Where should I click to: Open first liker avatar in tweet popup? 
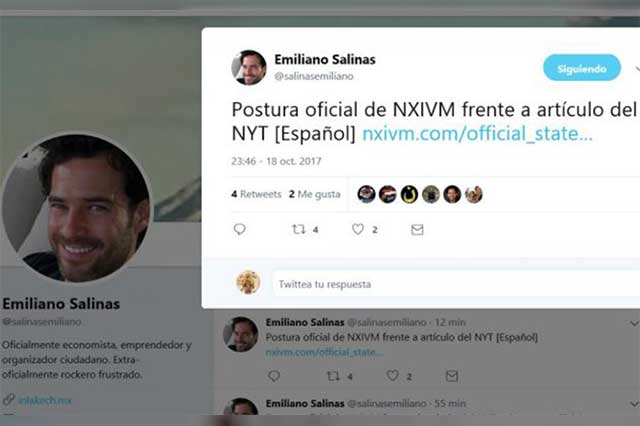[367, 194]
